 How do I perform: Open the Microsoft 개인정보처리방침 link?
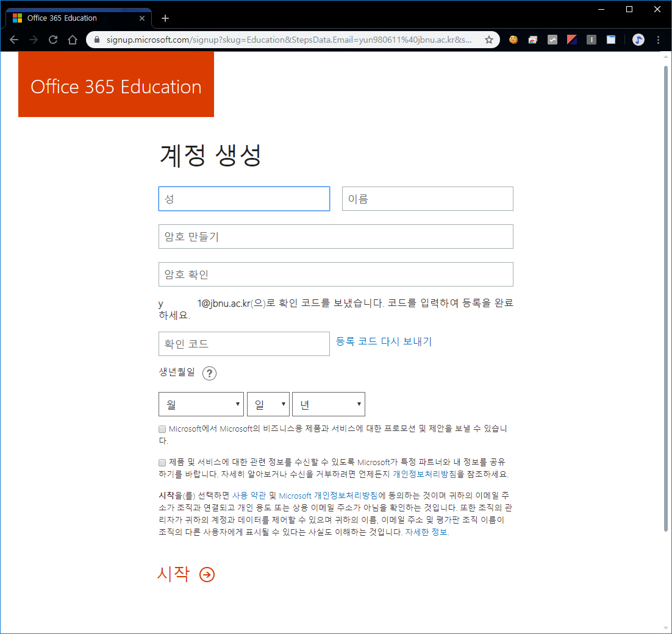[x=328, y=496]
